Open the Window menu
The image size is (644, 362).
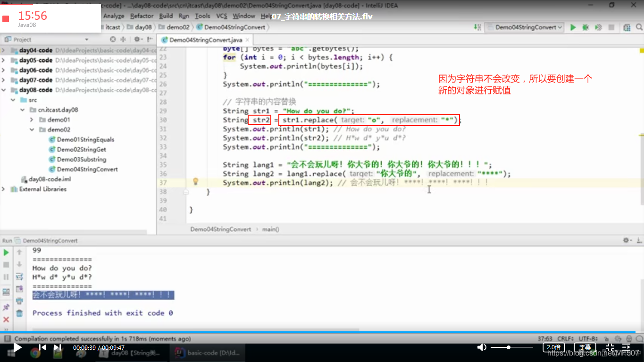(244, 16)
